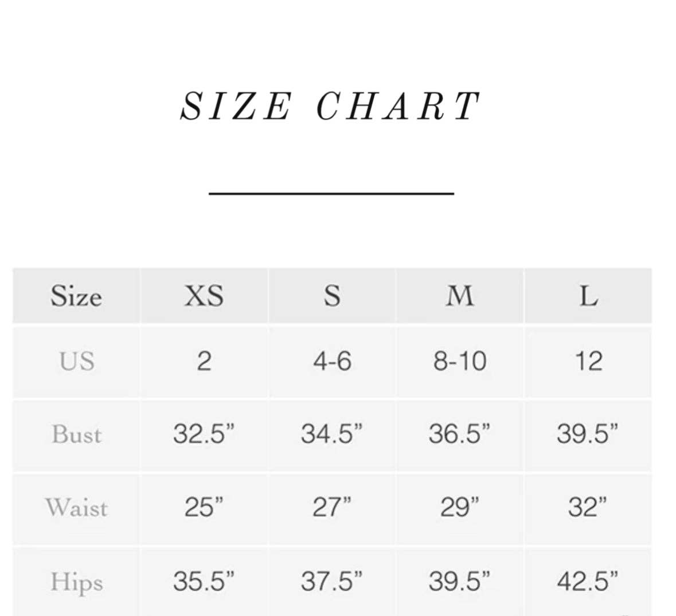Click the US size 4-6 cell
Image resolution: width=676 pixels, height=616 pixels.
(332, 362)
